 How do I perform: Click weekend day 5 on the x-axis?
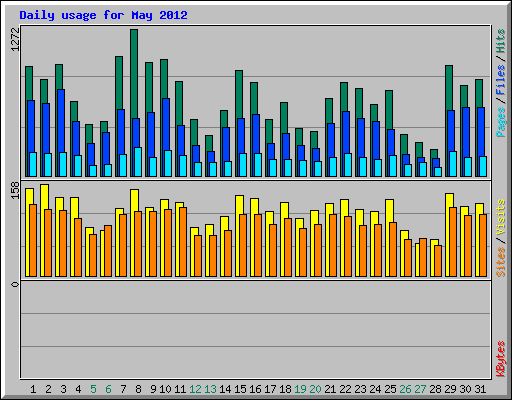click(x=93, y=389)
